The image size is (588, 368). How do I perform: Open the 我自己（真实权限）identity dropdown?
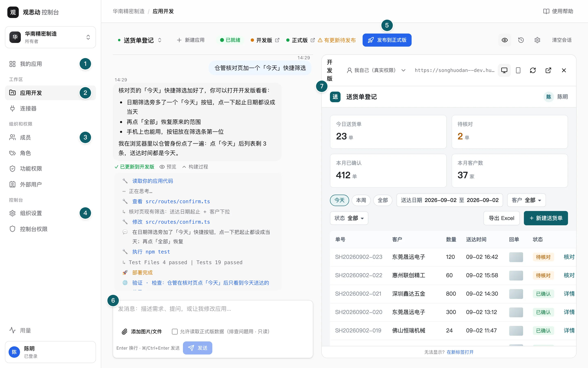376,70
